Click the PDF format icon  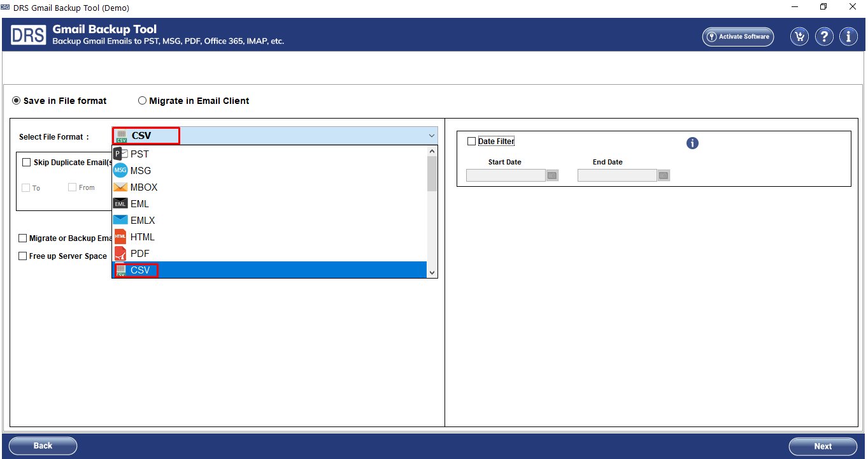pyautogui.click(x=120, y=253)
